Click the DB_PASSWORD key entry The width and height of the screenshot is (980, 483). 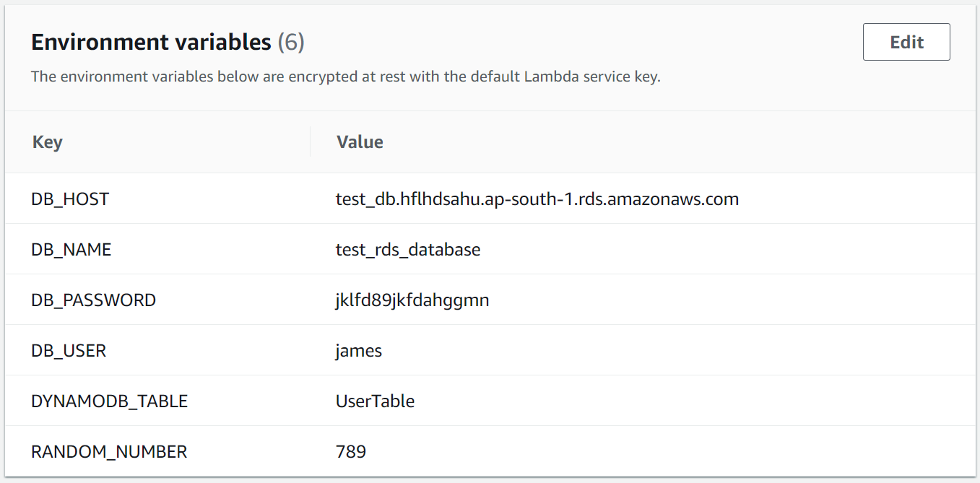coord(93,300)
